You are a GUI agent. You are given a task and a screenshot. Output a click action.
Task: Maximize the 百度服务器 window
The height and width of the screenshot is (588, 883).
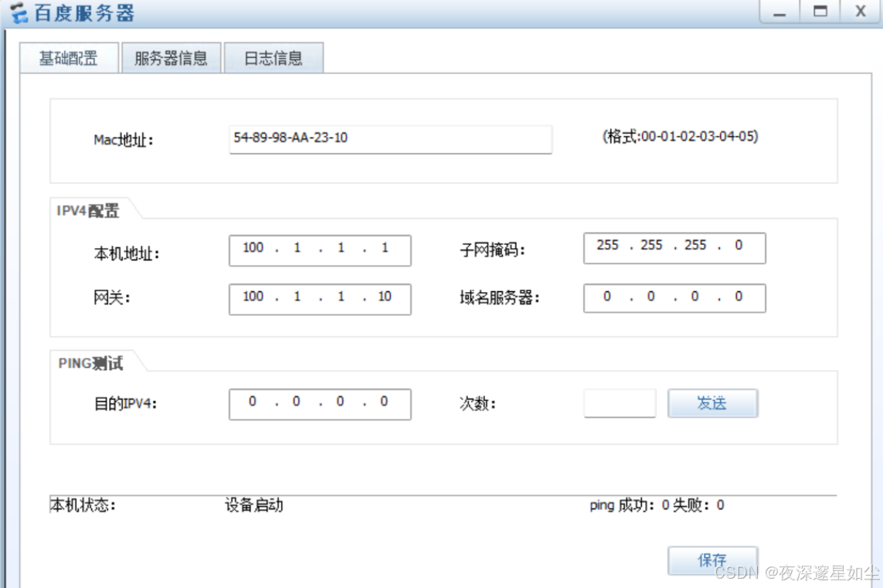(820, 12)
